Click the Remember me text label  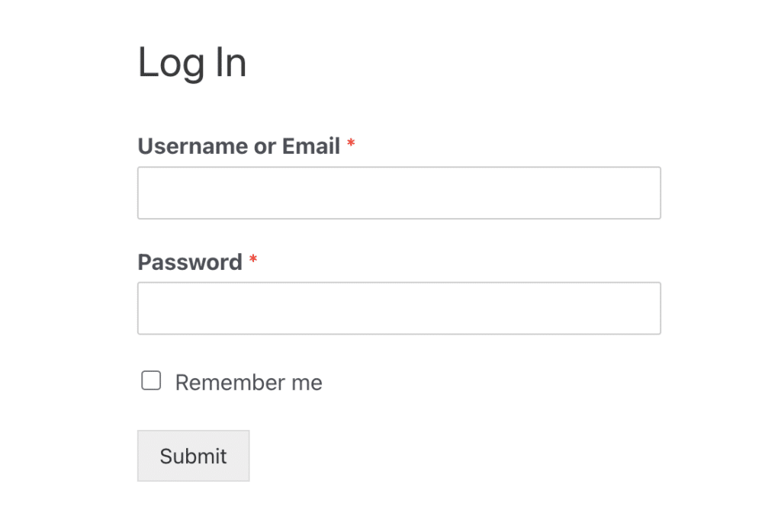pyautogui.click(x=249, y=382)
